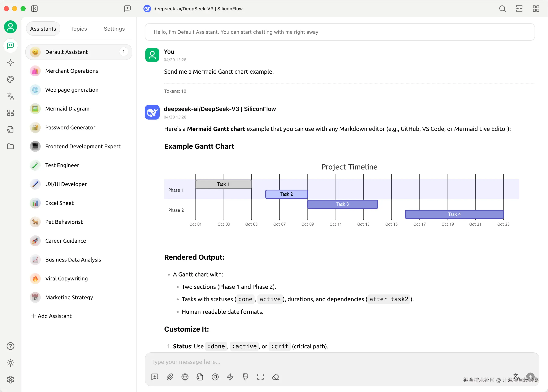
Task: Click the paperclip attachment icon
Action: click(x=170, y=377)
